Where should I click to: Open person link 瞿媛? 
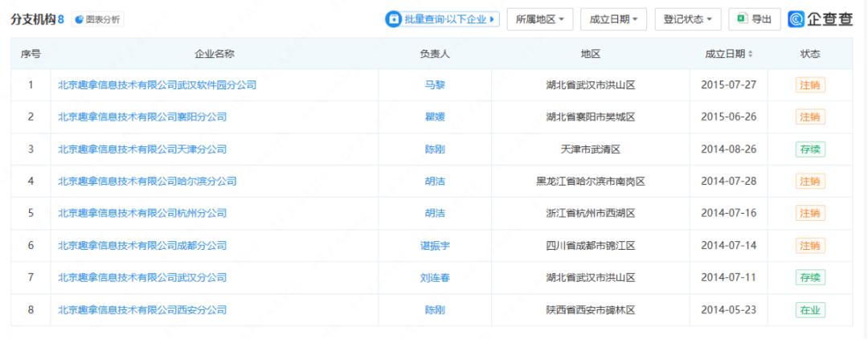(x=435, y=116)
